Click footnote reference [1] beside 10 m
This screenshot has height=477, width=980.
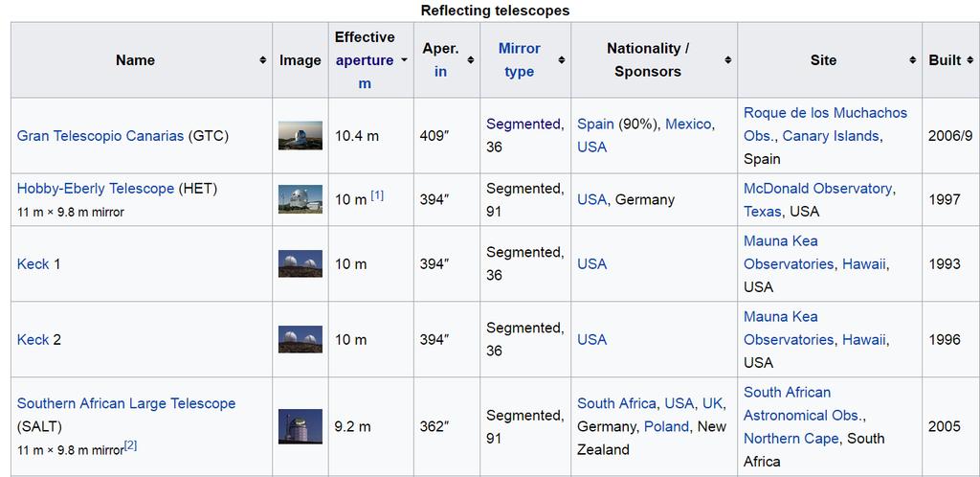click(377, 195)
